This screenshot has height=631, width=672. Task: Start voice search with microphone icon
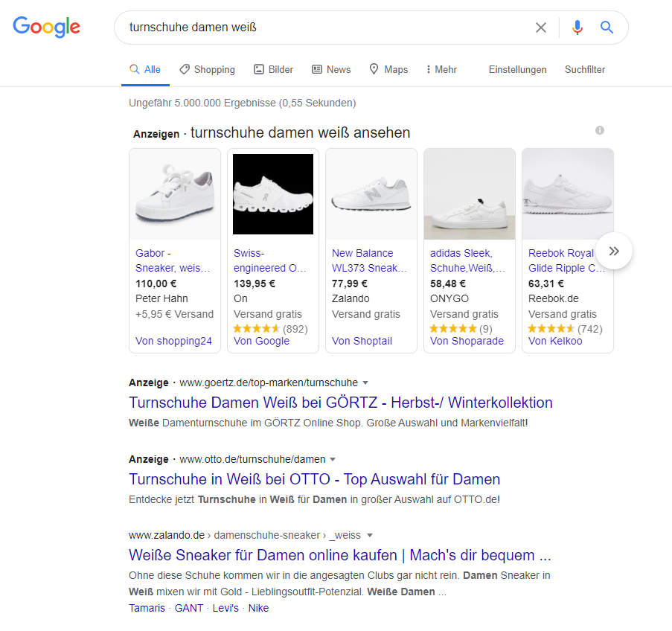click(577, 28)
